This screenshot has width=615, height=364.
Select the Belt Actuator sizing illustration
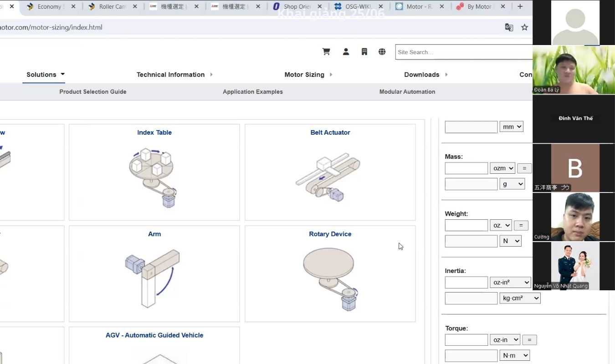click(x=328, y=178)
